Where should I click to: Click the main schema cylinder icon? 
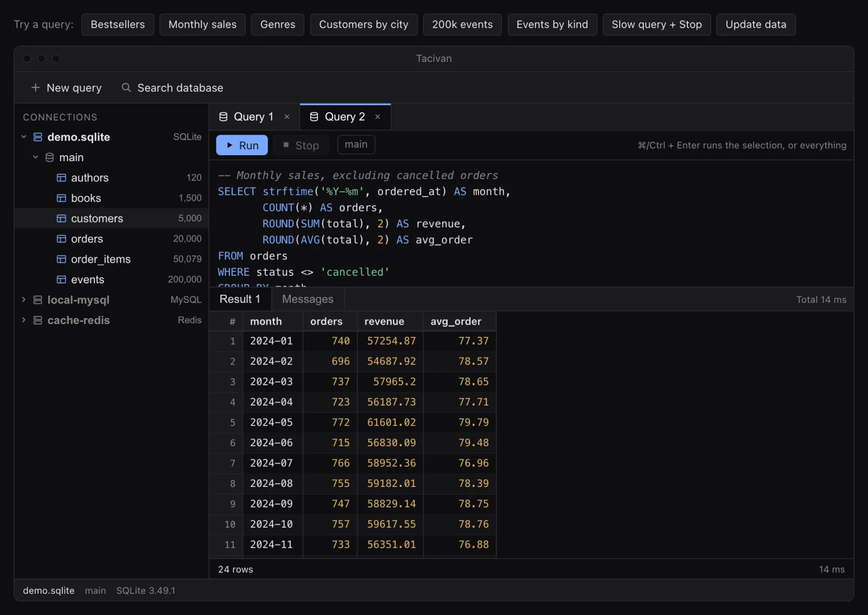pos(49,157)
